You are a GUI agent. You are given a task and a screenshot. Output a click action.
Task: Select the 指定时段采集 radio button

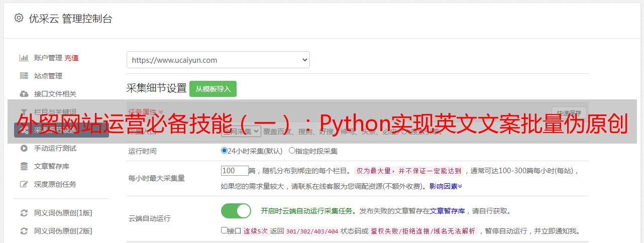click(292, 150)
